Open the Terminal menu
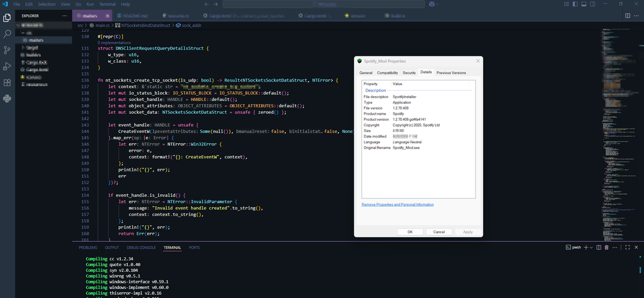Image resolution: width=644 pixels, height=298 pixels. click(107, 4)
